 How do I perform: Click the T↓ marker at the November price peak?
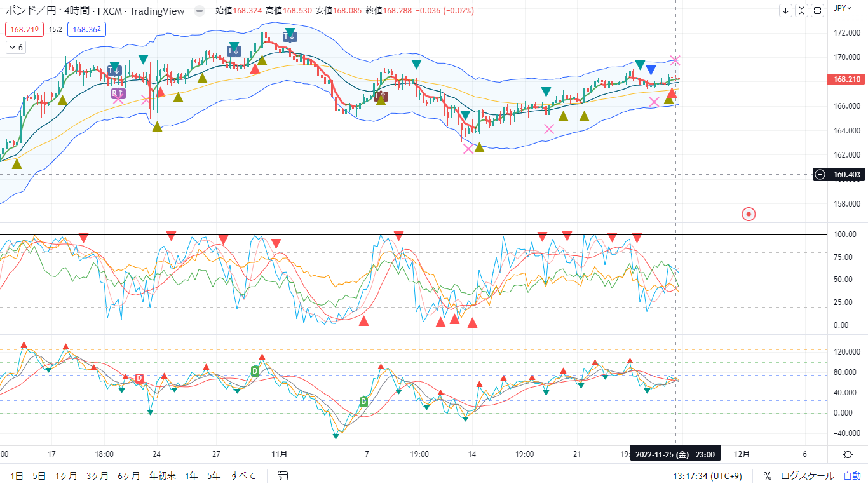click(x=289, y=36)
